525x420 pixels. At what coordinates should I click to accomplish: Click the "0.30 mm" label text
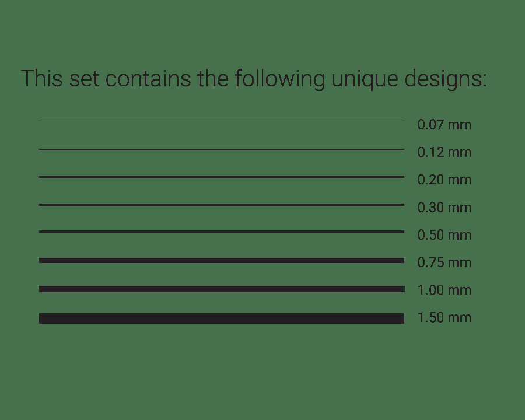pos(444,208)
